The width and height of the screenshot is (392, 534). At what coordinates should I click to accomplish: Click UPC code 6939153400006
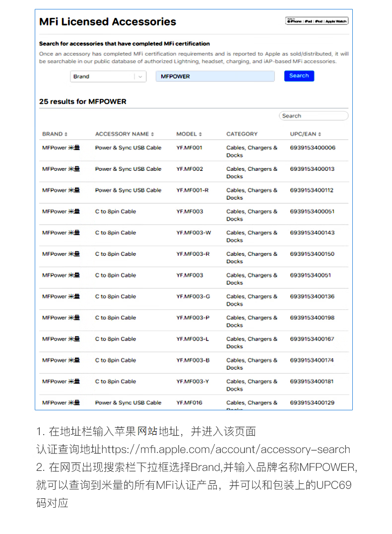click(313, 148)
